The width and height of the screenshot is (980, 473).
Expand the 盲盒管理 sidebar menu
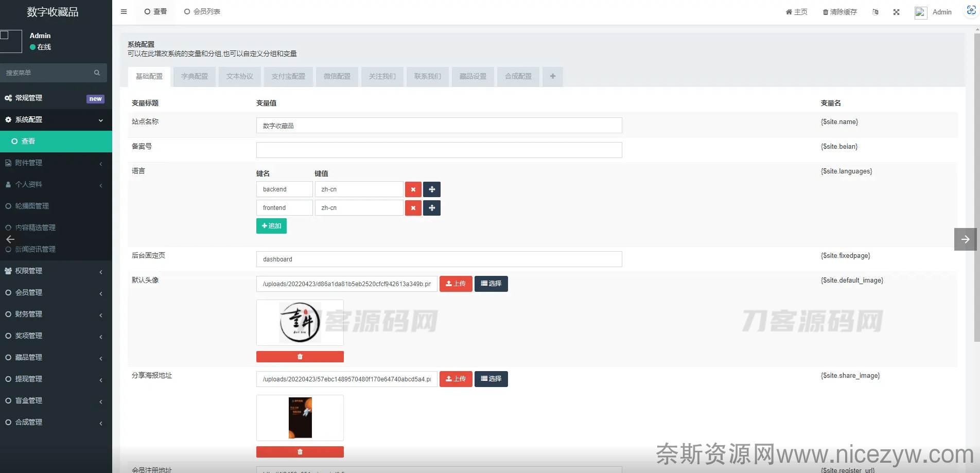56,400
